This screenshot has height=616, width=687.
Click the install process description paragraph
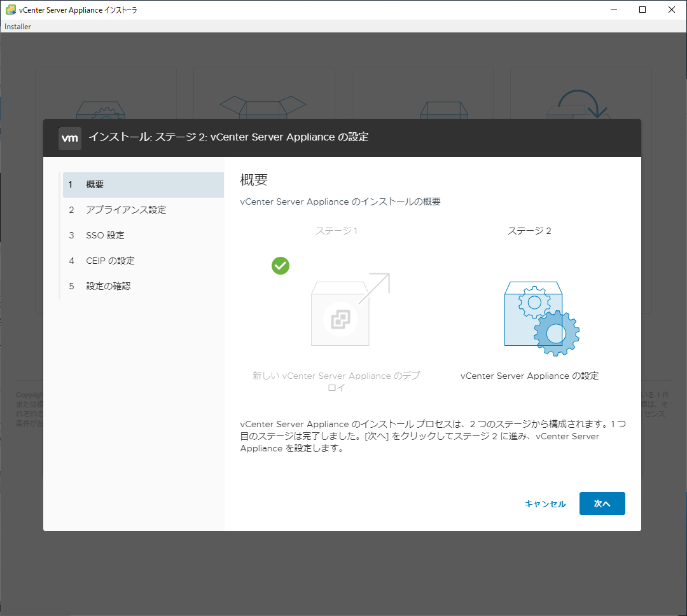coord(433,436)
